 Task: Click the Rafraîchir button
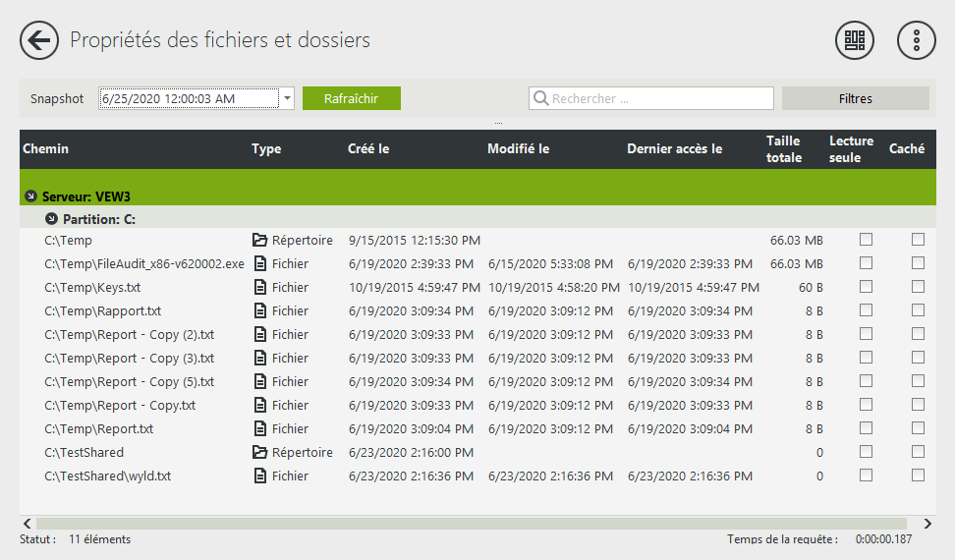click(x=351, y=98)
